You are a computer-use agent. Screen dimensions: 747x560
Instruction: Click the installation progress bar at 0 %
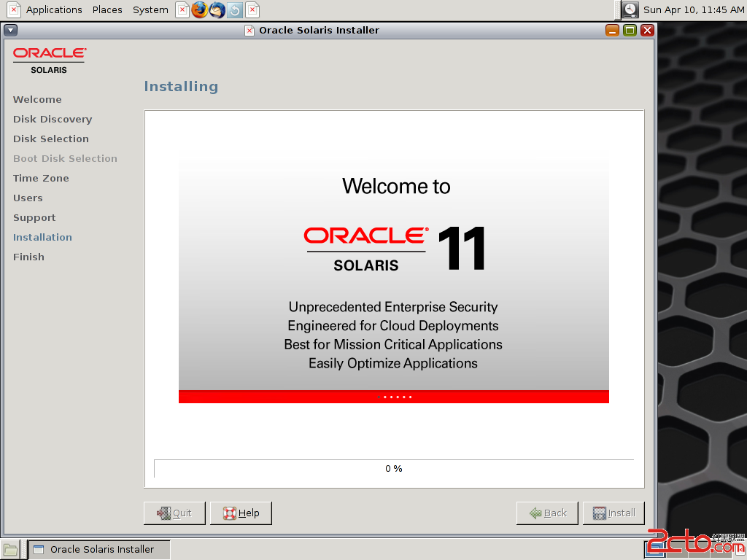(394, 469)
